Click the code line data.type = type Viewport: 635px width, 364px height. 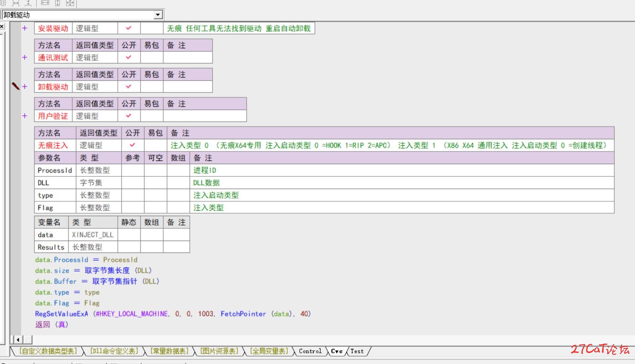point(67,292)
